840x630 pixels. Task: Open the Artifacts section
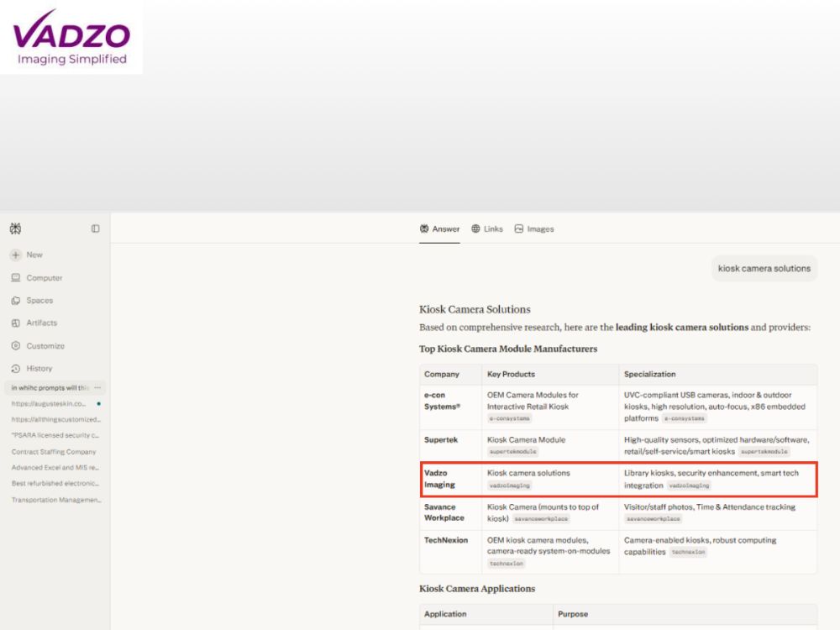coord(34,323)
